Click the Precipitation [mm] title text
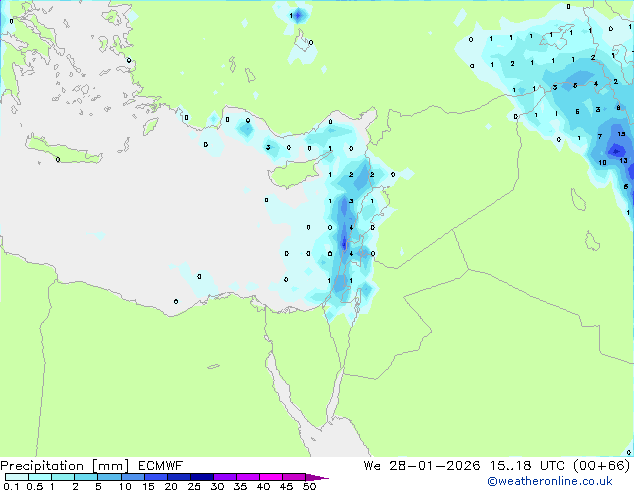Viewport: 634px width, 490px height. click(x=65, y=466)
